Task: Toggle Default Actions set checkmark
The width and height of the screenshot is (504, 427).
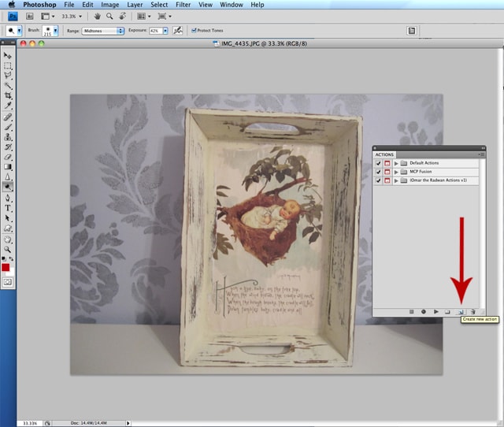Action: pyautogui.click(x=378, y=163)
